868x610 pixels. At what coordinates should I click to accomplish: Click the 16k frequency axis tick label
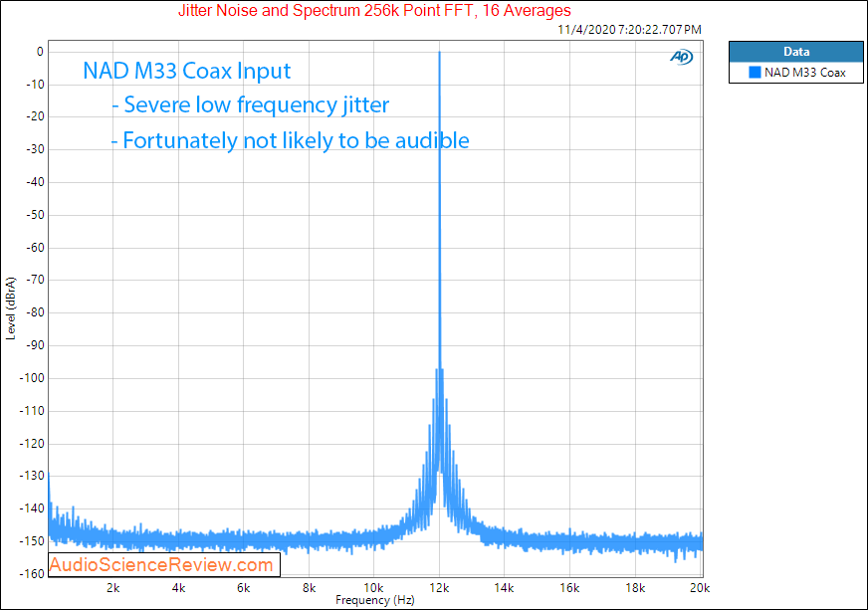(x=569, y=588)
